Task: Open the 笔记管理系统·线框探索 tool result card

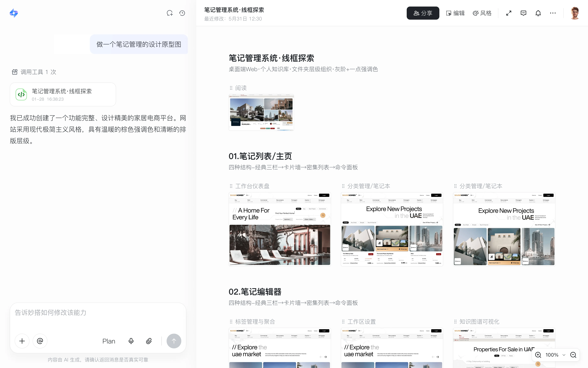Action: (x=63, y=94)
